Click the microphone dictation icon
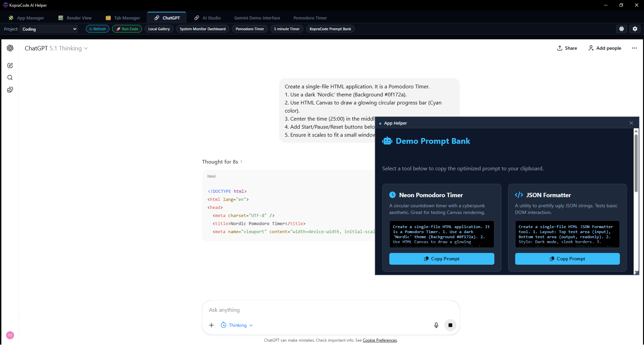Screen dimensions: 644x346 click(x=436, y=325)
